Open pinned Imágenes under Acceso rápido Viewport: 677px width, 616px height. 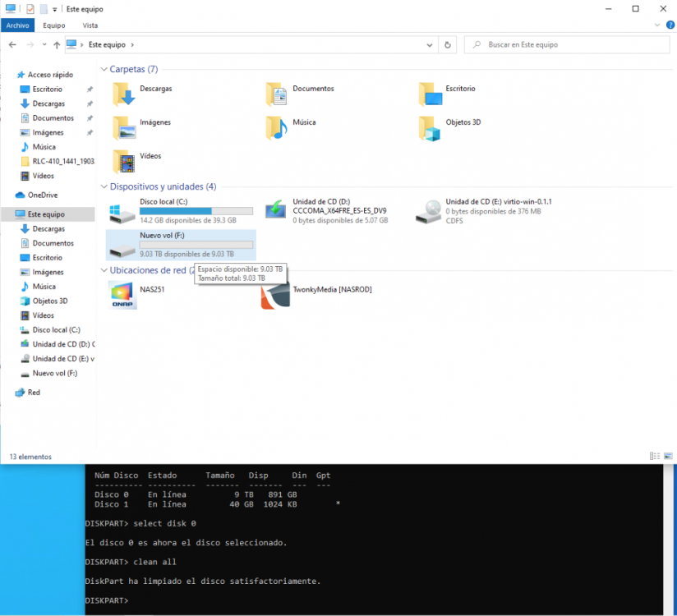48,132
